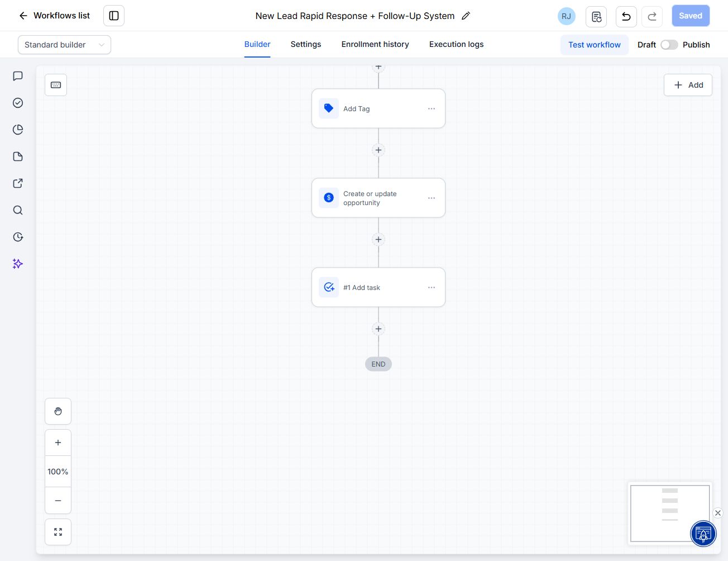
Task: Select the Create or update opportunity node
Action: coord(379,198)
